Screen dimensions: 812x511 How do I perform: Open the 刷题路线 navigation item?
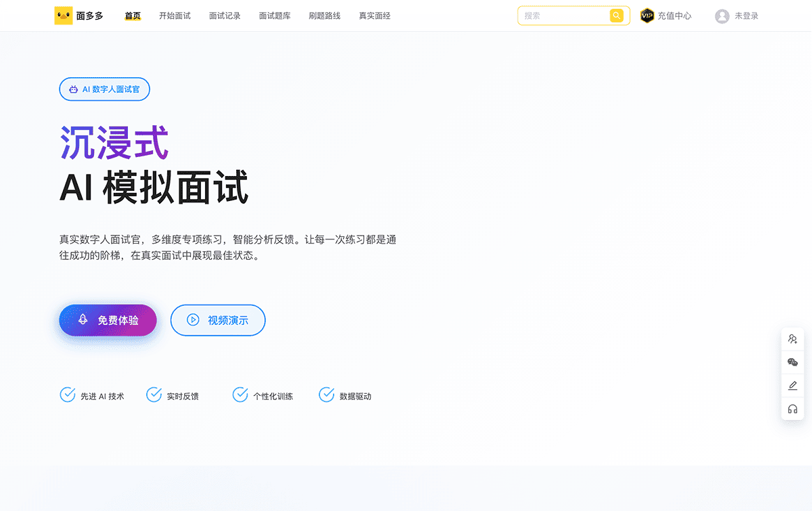click(x=325, y=16)
